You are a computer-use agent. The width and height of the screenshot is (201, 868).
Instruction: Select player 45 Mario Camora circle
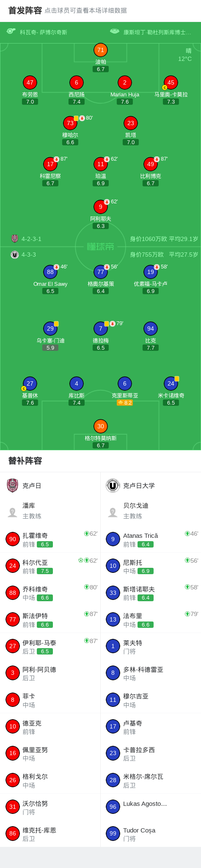click(171, 82)
